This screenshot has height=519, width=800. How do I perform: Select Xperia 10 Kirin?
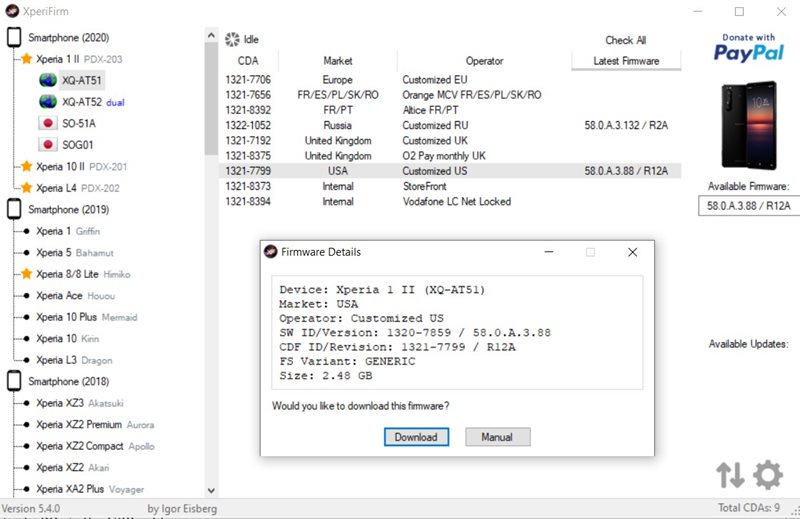(67, 338)
